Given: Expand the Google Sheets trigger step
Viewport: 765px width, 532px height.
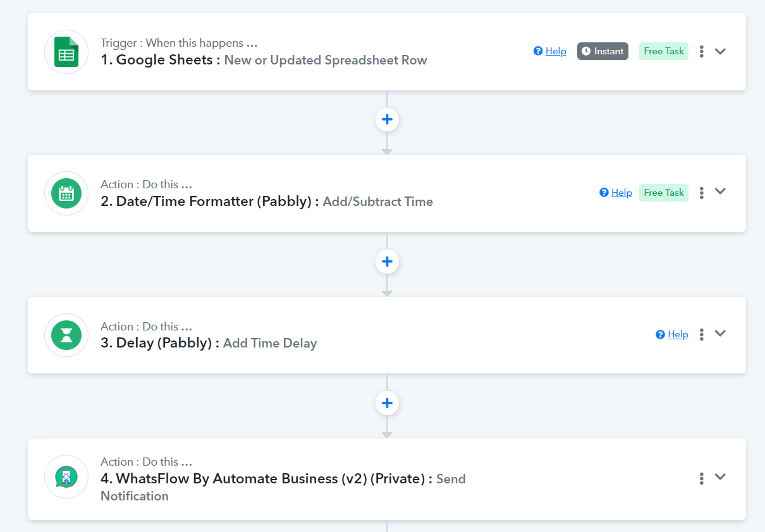Looking at the screenshot, I should click(720, 51).
